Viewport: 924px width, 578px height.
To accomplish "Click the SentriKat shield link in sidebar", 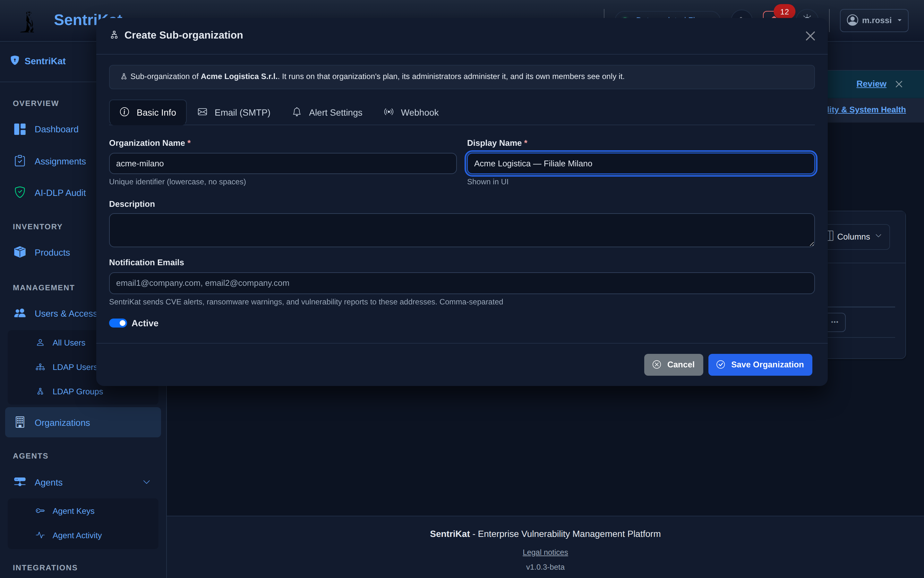I will [38, 61].
